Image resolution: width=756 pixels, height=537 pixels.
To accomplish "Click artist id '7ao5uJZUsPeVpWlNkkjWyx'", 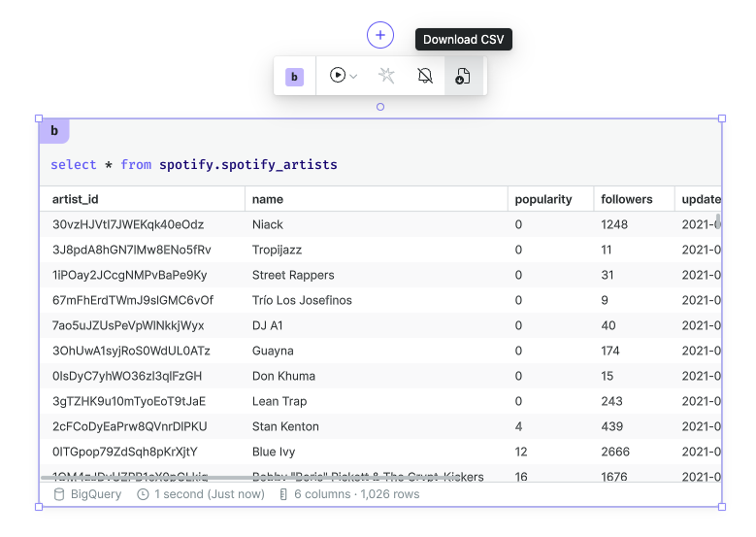I will (128, 325).
